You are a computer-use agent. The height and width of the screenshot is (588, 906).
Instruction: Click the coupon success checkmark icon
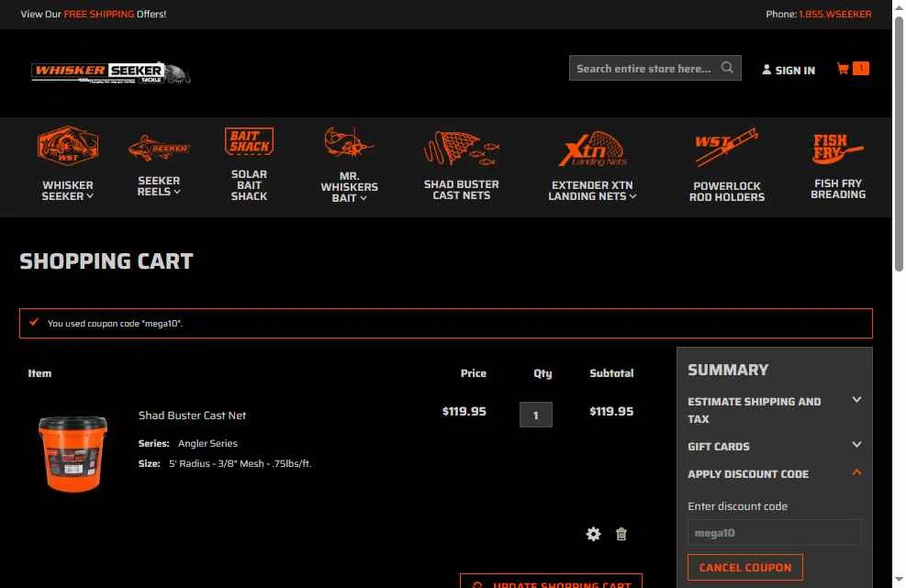click(x=34, y=322)
